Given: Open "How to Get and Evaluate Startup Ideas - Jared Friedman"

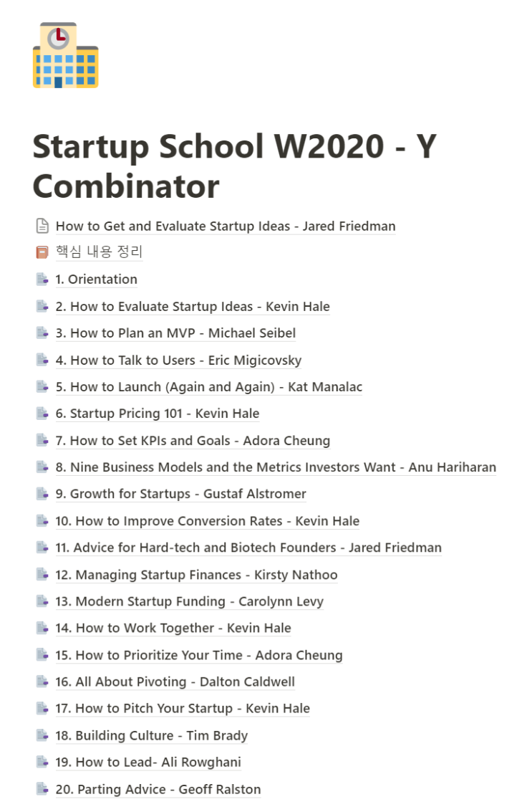Looking at the screenshot, I should pos(225,225).
